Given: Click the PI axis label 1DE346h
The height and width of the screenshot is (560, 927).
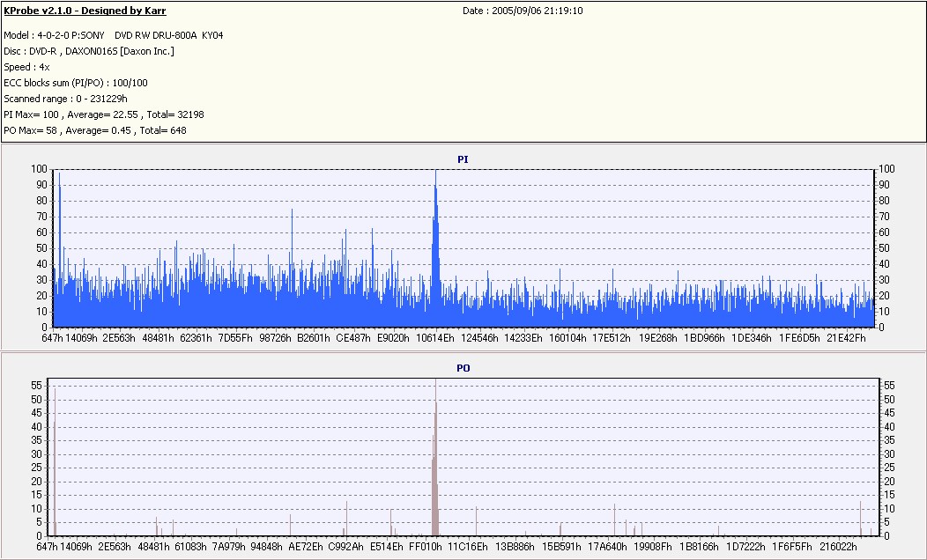Looking at the screenshot, I should click(752, 338).
